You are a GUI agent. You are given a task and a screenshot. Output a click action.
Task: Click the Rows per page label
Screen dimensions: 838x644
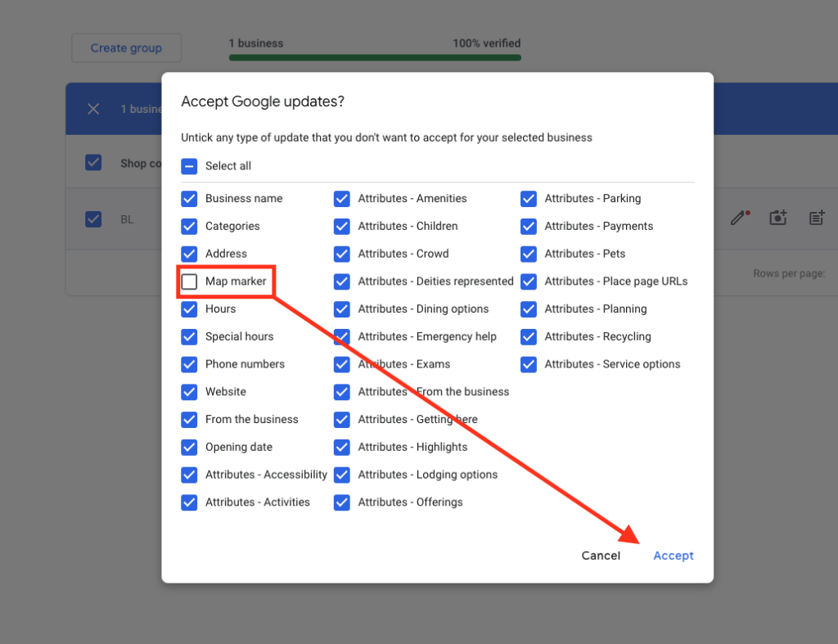coord(789,273)
